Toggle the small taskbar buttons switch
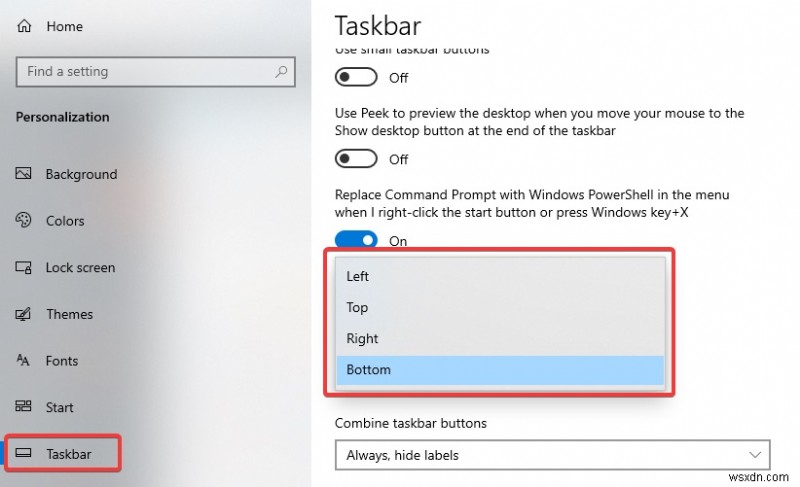Viewport: 800px width, 487px height. [357, 77]
